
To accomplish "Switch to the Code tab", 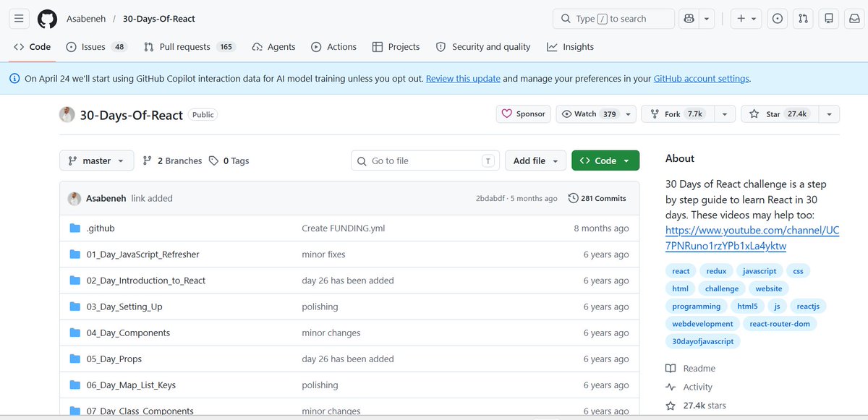I will pos(33,47).
